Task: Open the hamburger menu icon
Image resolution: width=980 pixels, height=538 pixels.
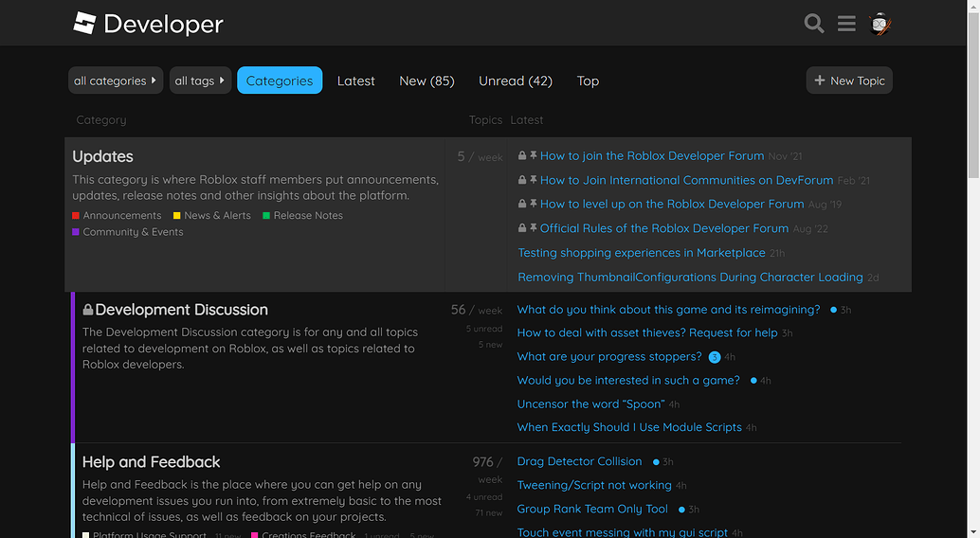Action: pyautogui.click(x=846, y=24)
